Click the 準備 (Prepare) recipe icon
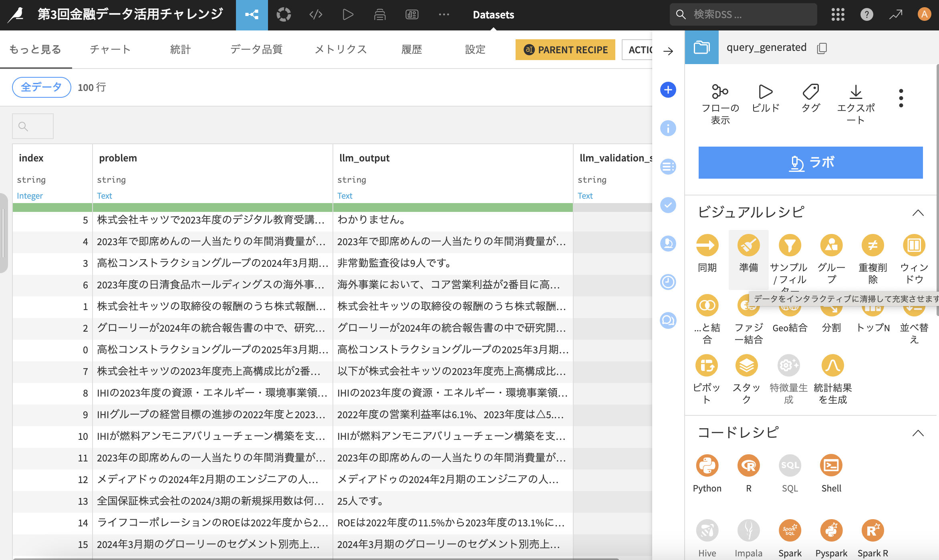Screen dimensions: 939x560 tap(748, 245)
